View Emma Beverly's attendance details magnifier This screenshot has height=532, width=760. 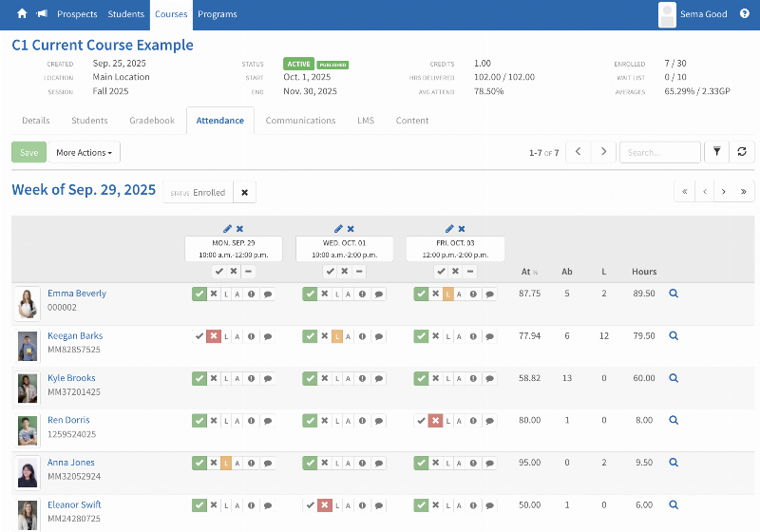coord(674,294)
